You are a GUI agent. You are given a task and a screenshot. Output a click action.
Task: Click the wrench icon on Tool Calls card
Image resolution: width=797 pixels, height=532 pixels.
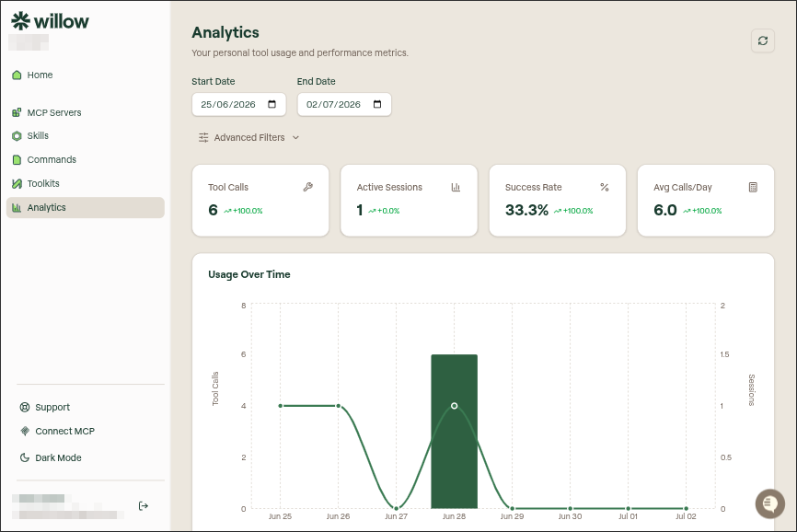click(x=308, y=187)
